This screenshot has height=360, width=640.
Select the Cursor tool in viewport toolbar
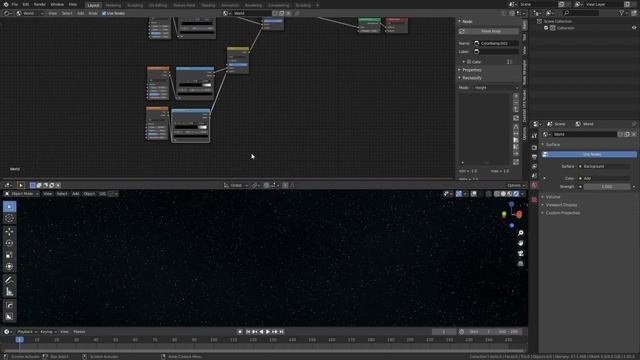9,218
